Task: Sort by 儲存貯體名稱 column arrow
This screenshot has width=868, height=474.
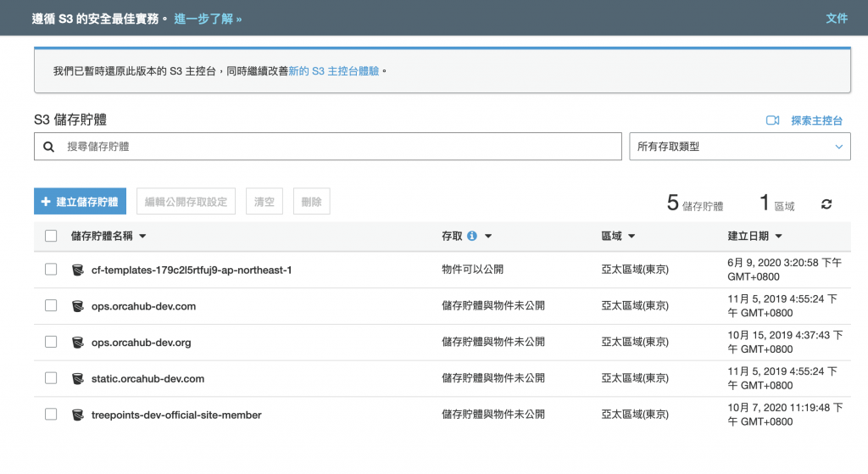Action: pyautogui.click(x=142, y=237)
